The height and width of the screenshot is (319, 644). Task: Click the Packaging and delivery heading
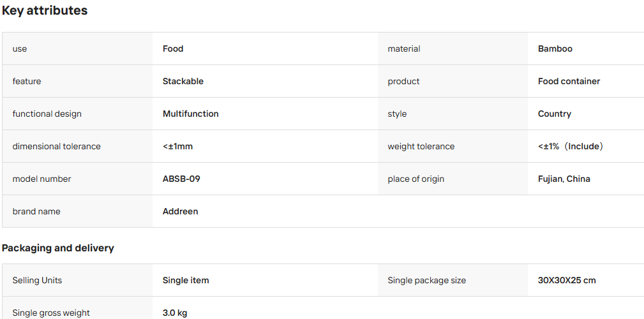58,248
